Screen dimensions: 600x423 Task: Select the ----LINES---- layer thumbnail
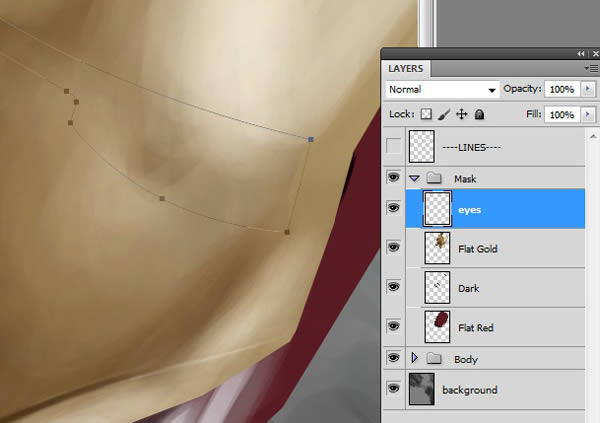coord(422,146)
